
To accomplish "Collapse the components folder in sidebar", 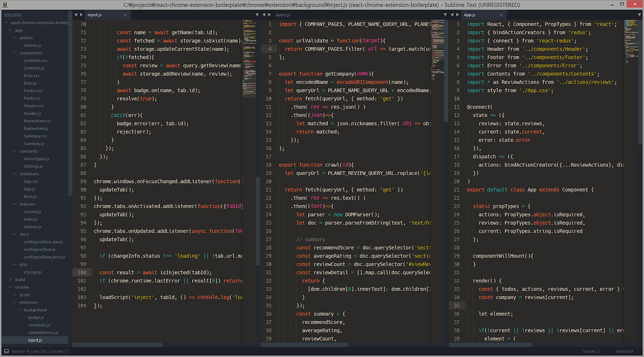I will (31, 53).
